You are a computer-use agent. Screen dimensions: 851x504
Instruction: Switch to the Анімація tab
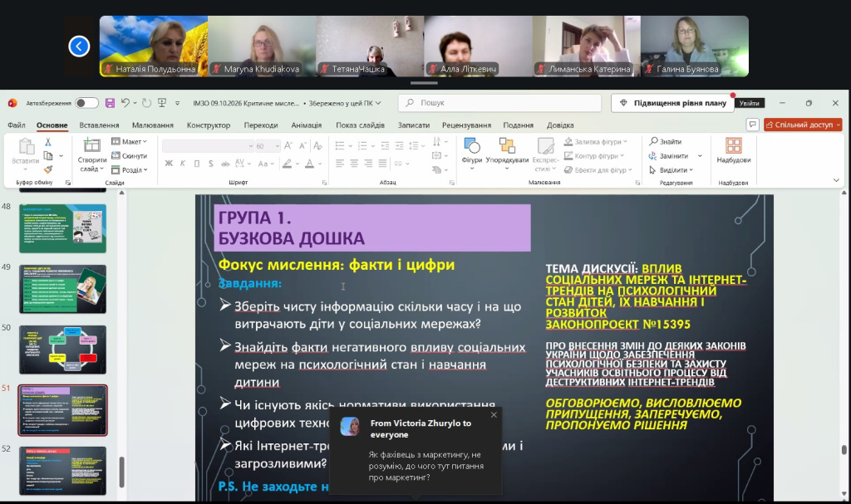coord(306,125)
